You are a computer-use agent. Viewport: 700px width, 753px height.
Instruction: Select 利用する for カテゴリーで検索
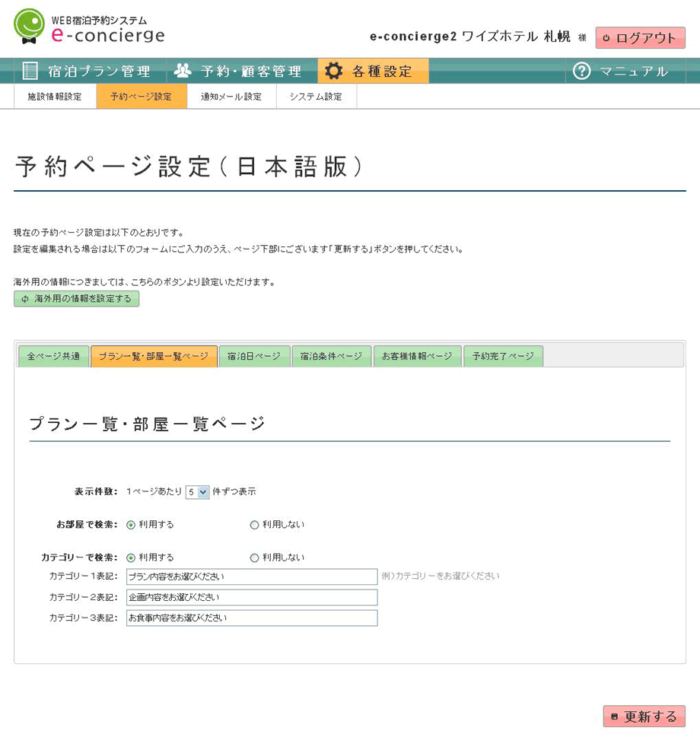point(131,558)
